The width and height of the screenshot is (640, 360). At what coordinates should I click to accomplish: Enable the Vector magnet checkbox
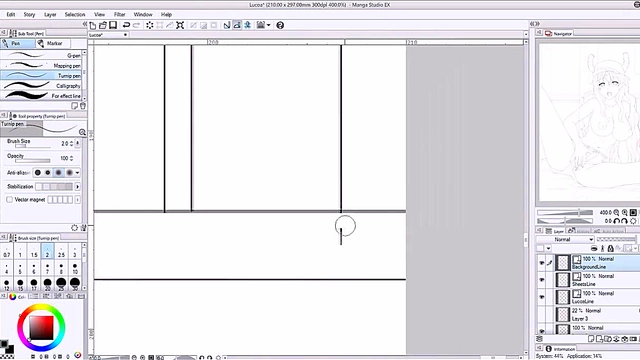[9, 200]
